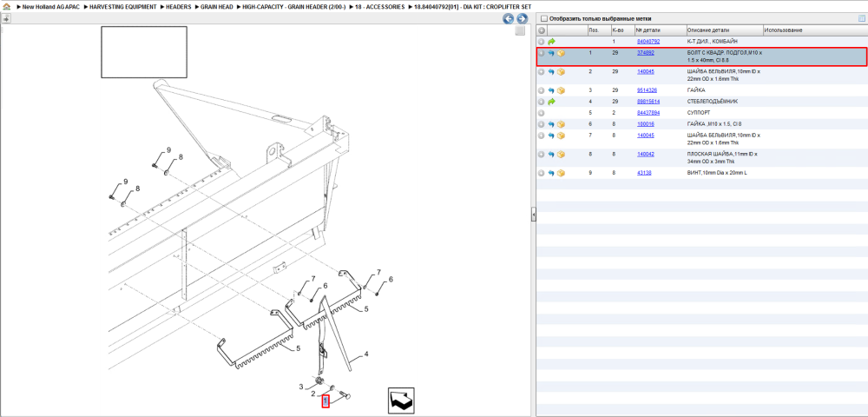
Task: Select callout 2 next to the washer
Action: pyautogui.click(x=312, y=394)
